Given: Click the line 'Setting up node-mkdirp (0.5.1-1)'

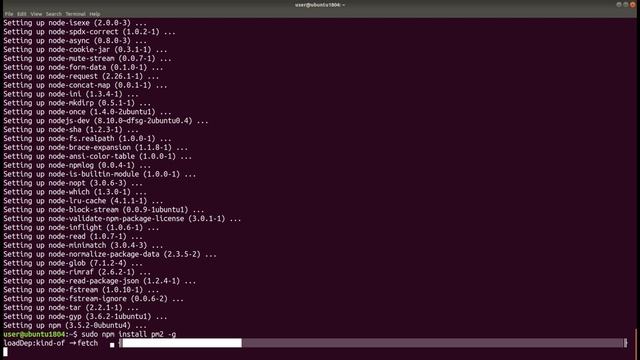Looking at the screenshot, I should coord(77,103).
